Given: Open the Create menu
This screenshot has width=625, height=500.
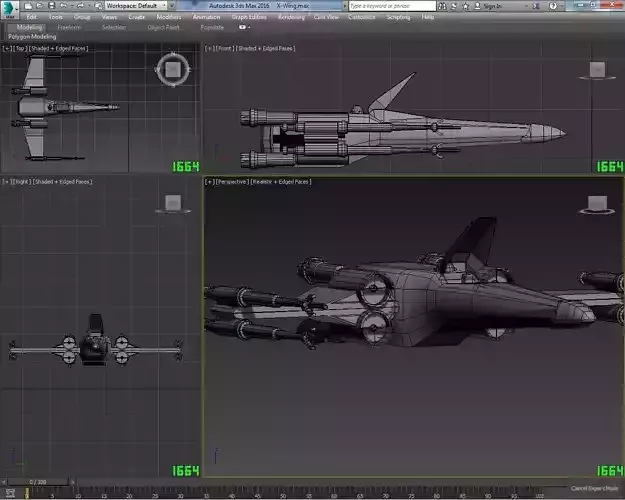Looking at the screenshot, I should [137, 17].
